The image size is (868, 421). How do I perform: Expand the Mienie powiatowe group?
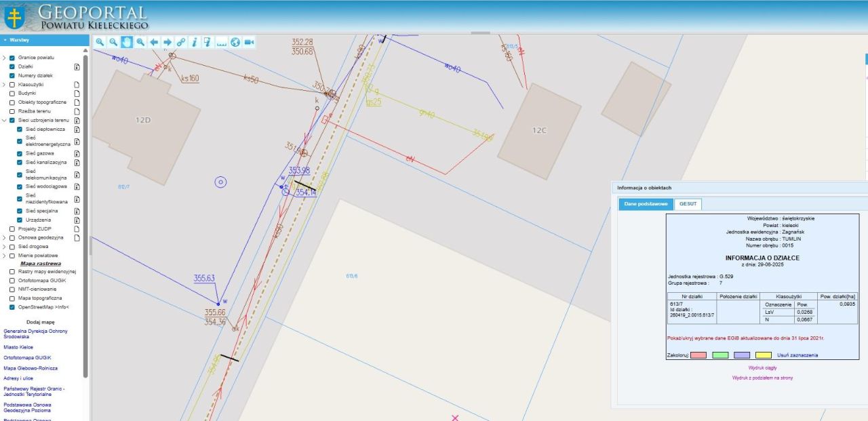point(4,256)
